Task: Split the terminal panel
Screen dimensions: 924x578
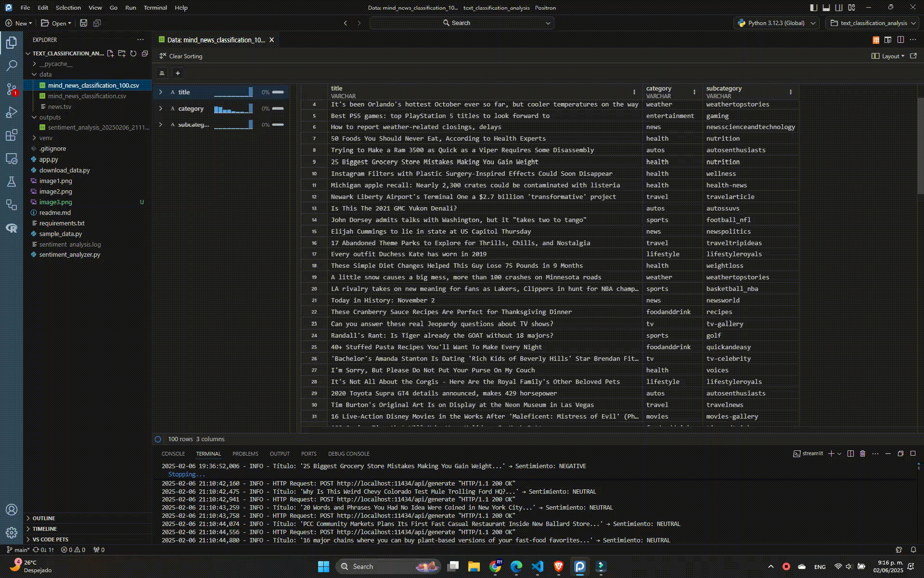Action: pos(850,454)
